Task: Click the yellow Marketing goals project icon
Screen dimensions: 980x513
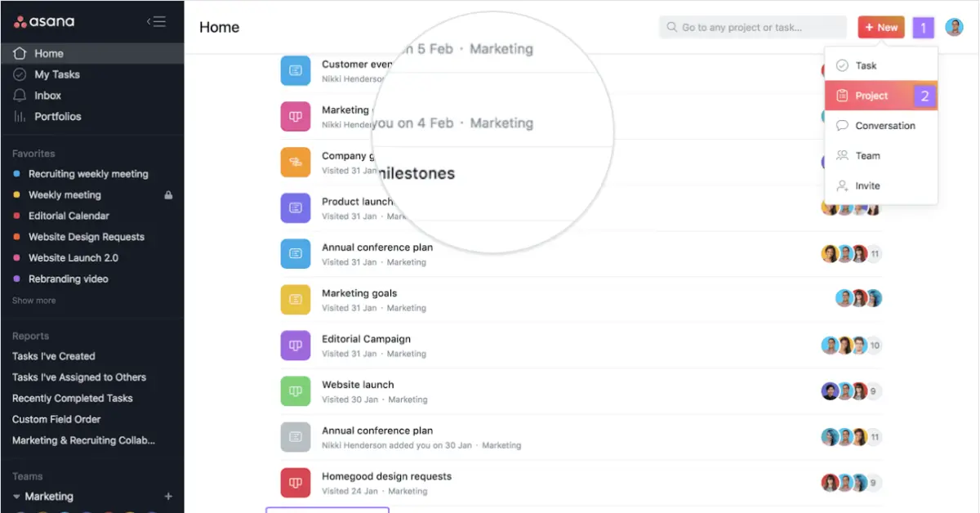Action: 296,300
